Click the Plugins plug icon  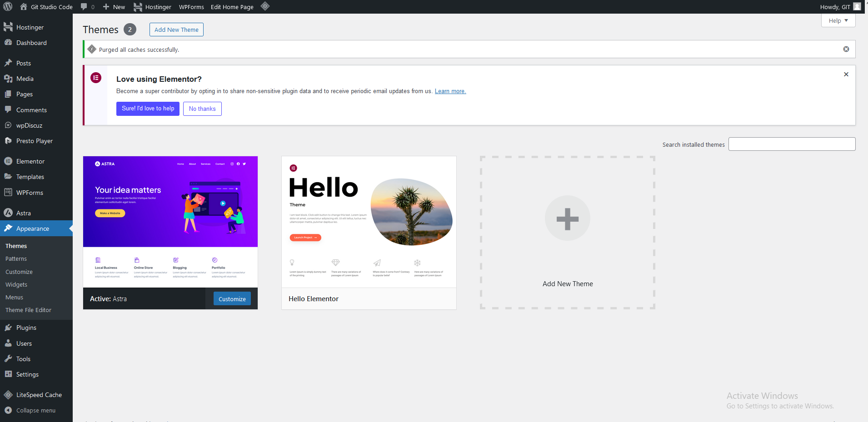8,328
